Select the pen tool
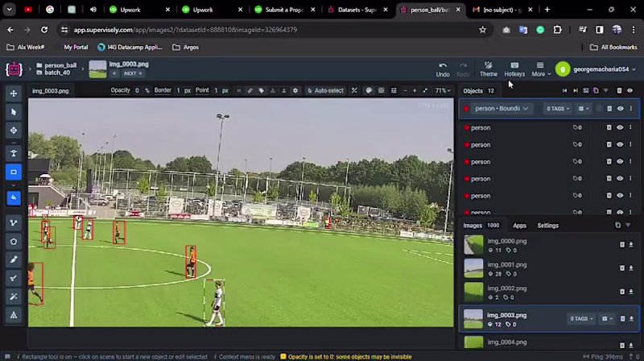Image resolution: width=644 pixels, height=361 pixels. pos(14,259)
